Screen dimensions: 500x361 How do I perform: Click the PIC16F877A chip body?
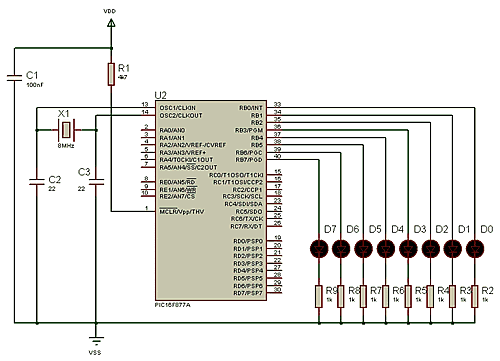[211, 200]
